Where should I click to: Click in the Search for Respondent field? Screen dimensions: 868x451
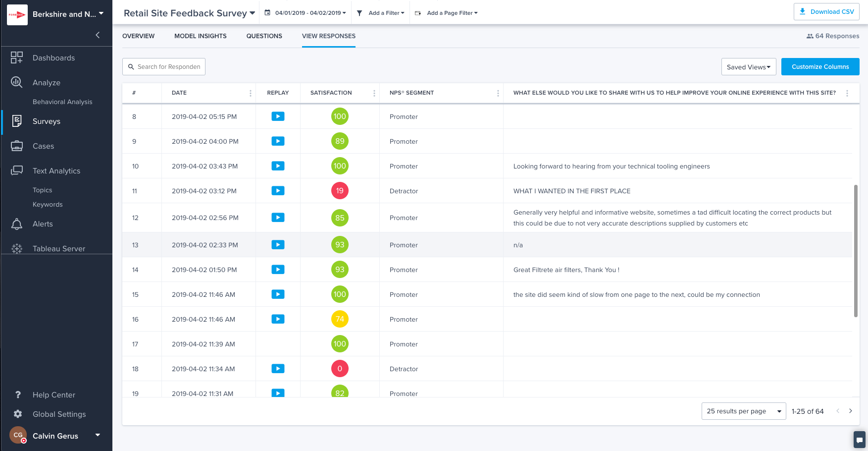[x=164, y=67]
